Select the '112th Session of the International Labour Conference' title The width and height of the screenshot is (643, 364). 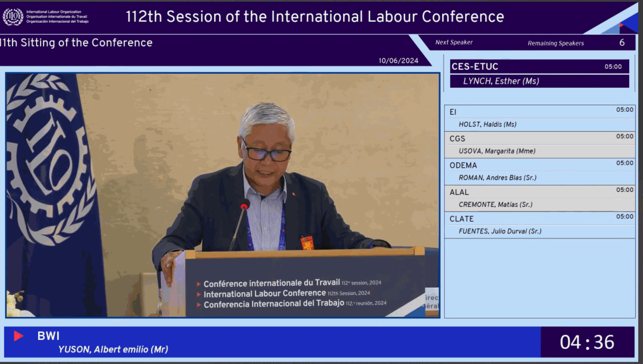point(315,17)
